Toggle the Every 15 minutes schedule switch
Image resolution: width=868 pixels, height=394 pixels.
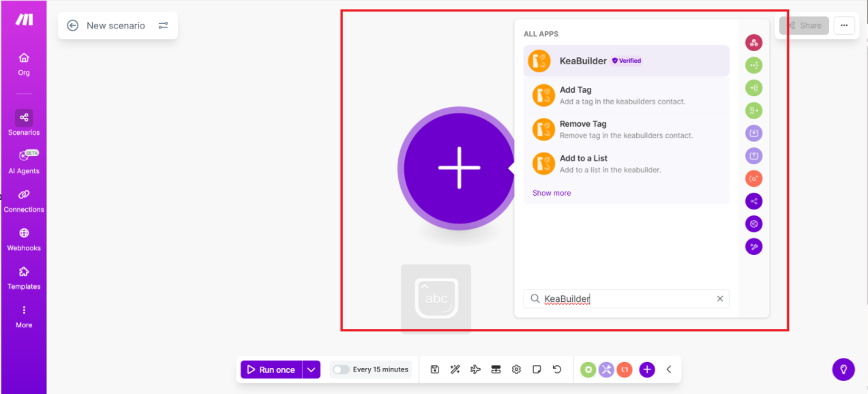point(341,369)
